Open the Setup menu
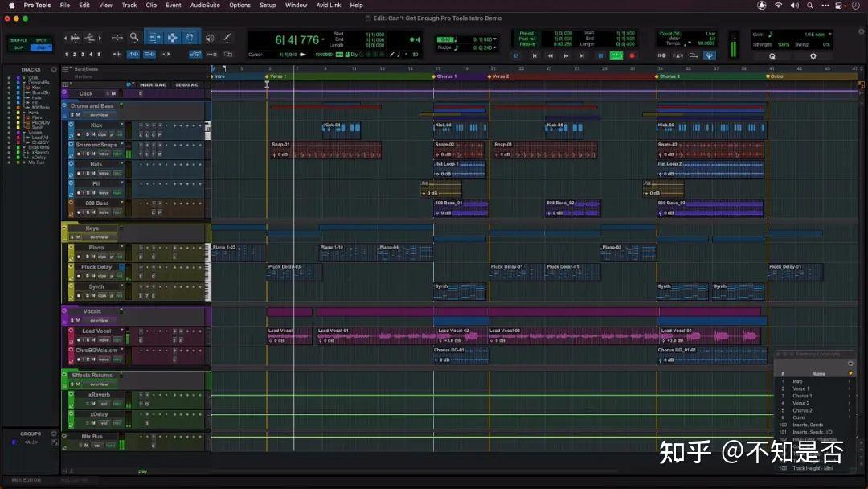 268,5
